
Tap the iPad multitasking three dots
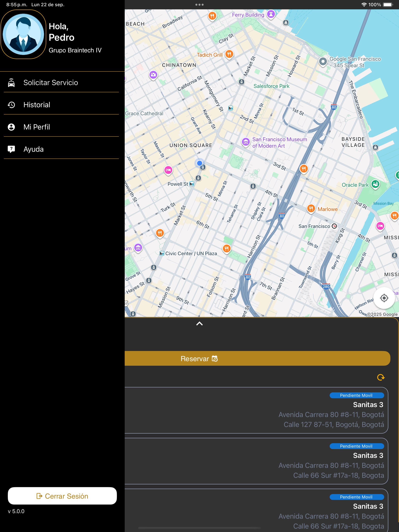pos(199,4)
